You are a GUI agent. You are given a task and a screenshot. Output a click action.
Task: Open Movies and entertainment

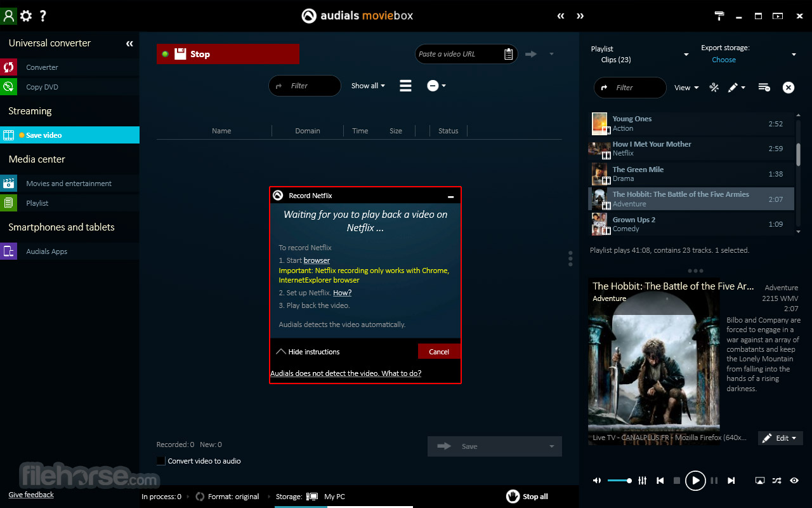[70, 184]
